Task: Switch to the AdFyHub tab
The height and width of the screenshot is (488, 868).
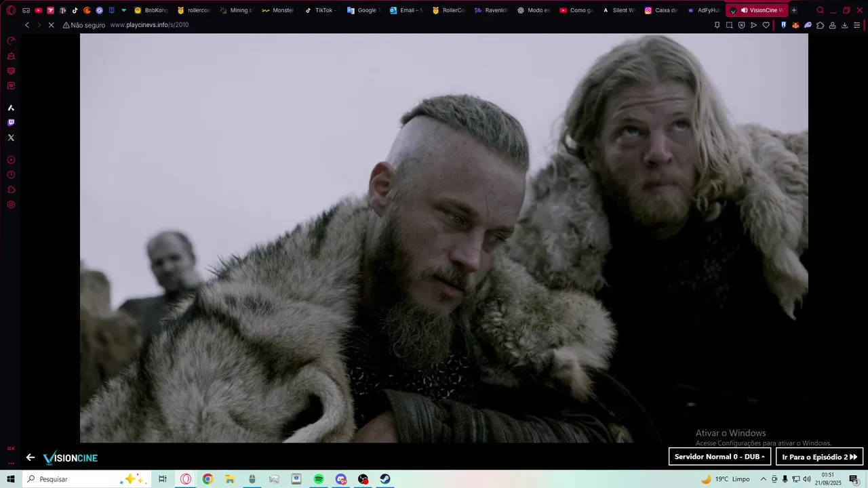Action: [703, 10]
